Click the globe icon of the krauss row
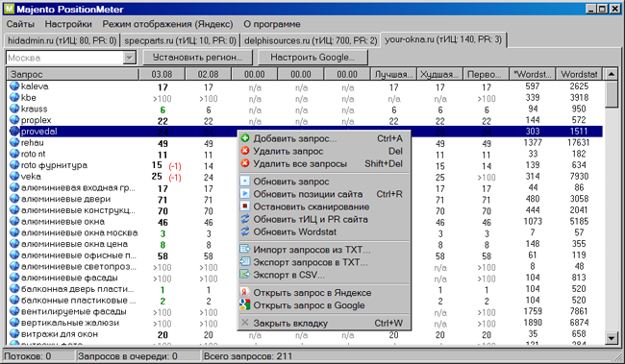 14,109
